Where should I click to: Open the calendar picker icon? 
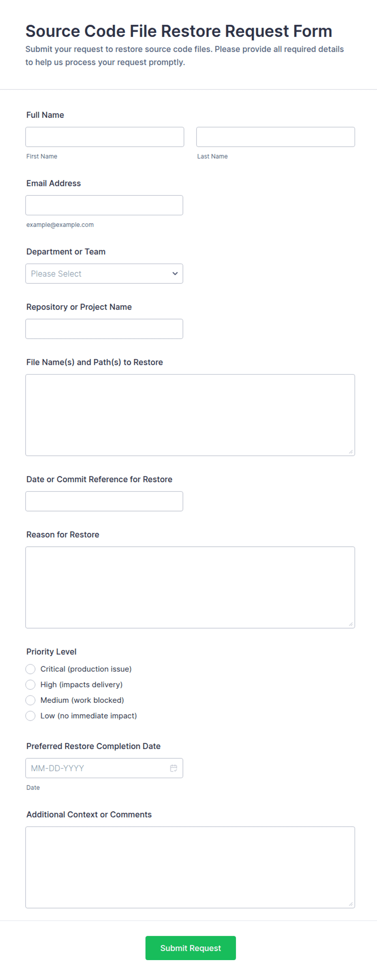tap(174, 768)
